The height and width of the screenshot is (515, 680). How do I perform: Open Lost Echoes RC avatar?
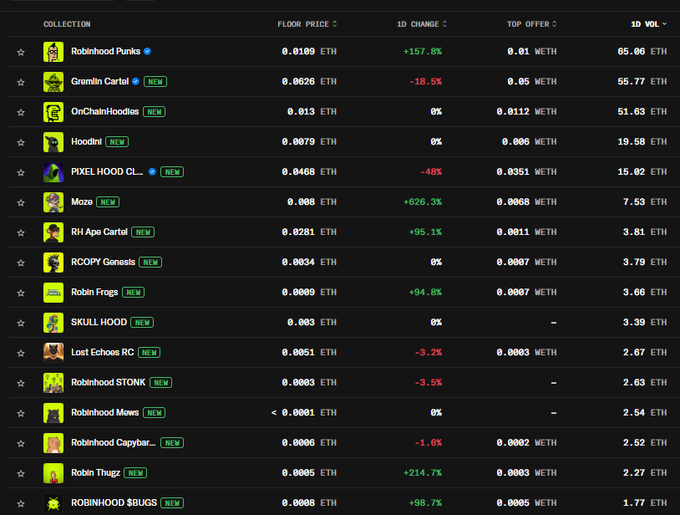pyautogui.click(x=53, y=353)
